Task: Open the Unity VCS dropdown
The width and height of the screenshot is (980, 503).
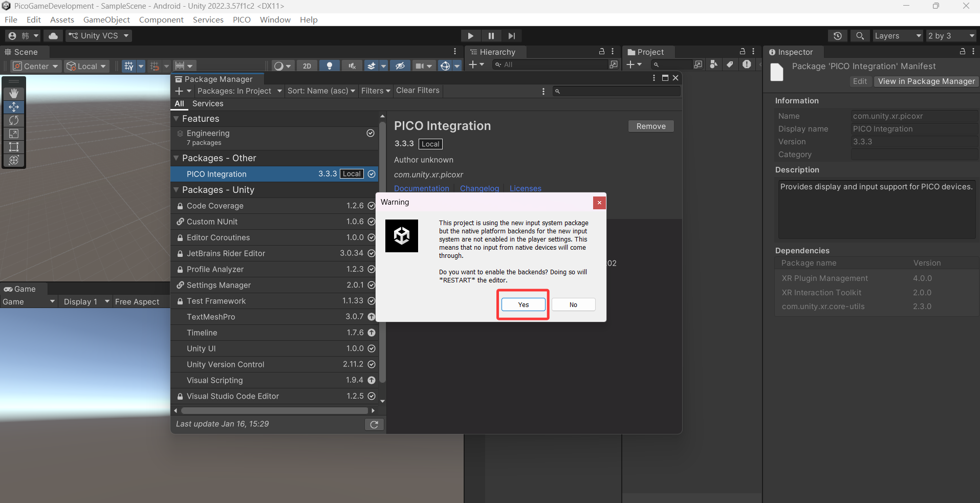Action: pos(99,36)
